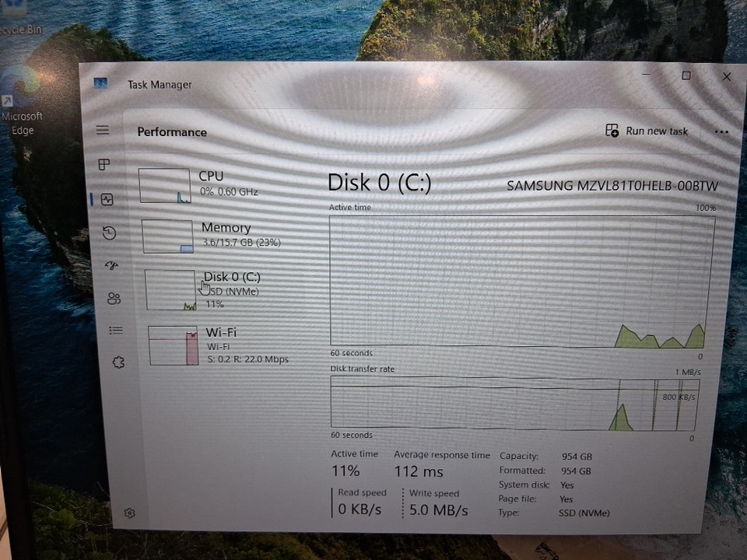Open the three-dot more options menu
The height and width of the screenshot is (560, 747).
(721, 131)
